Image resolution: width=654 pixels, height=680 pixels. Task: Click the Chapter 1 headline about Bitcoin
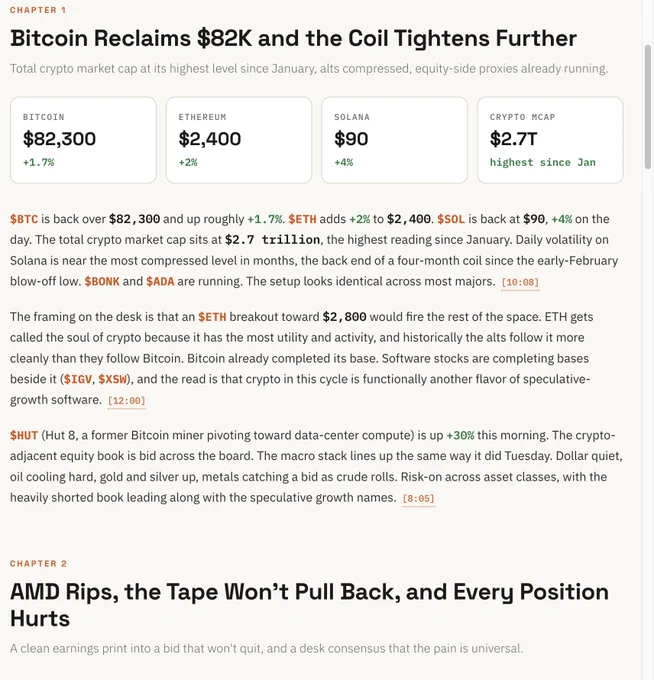click(293, 38)
